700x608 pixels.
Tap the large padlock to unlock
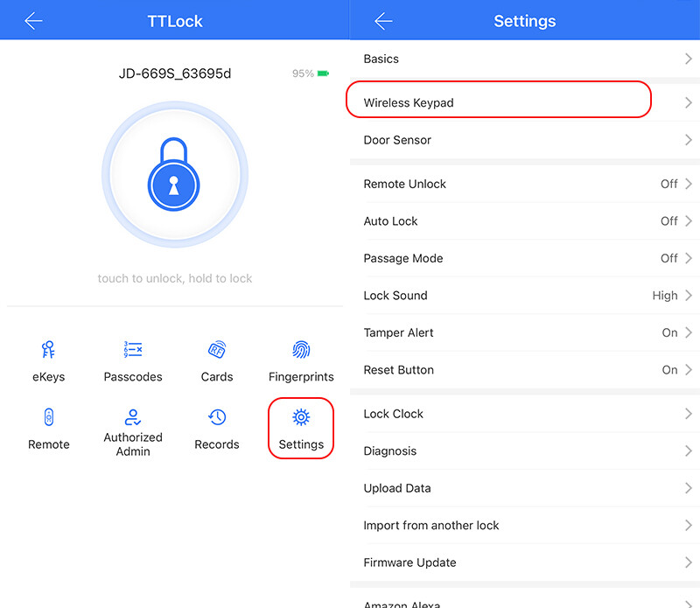click(x=175, y=174)
